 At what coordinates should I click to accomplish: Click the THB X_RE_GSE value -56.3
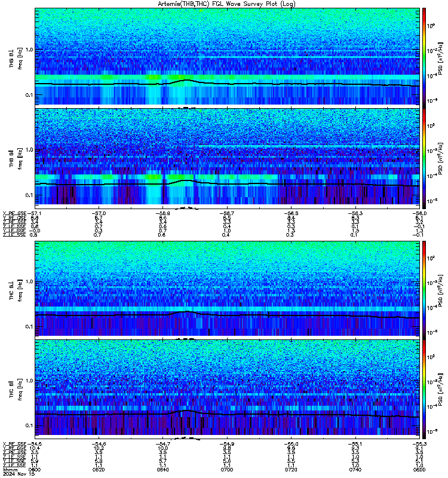point(355,213)
